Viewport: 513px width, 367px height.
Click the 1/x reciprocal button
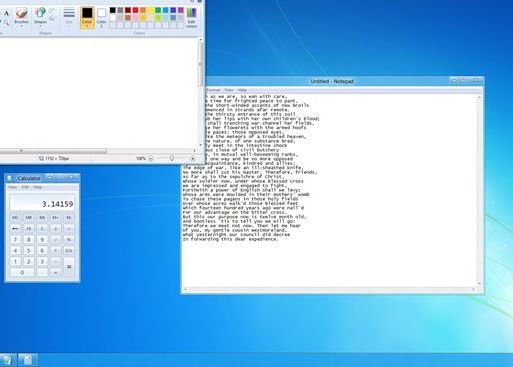(x=69, y=251)
